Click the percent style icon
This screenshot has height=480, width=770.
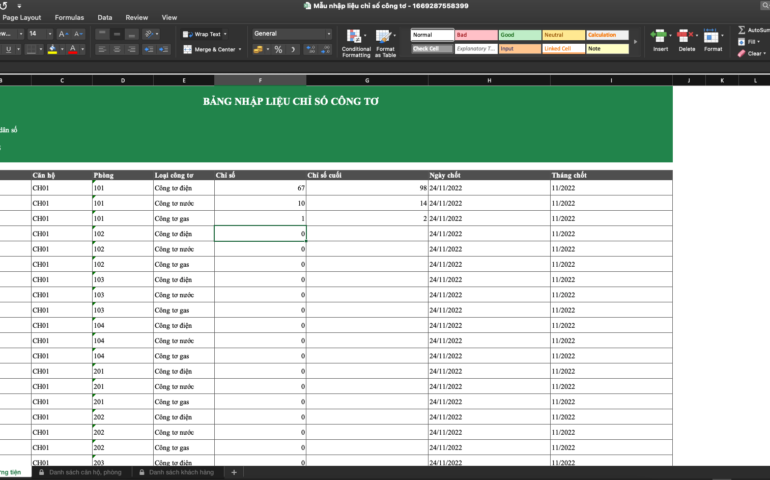[279, 49]
